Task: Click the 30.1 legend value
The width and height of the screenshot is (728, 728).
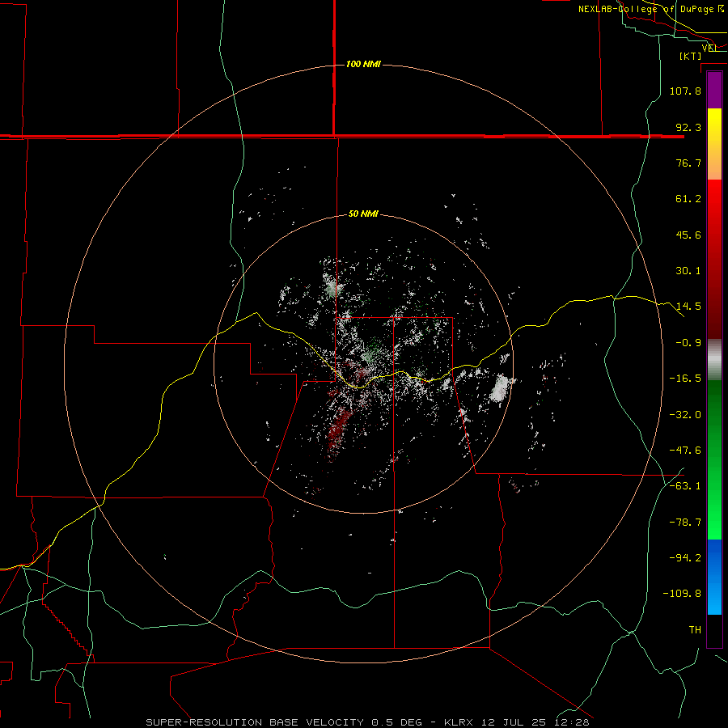Action: (688, 271)
